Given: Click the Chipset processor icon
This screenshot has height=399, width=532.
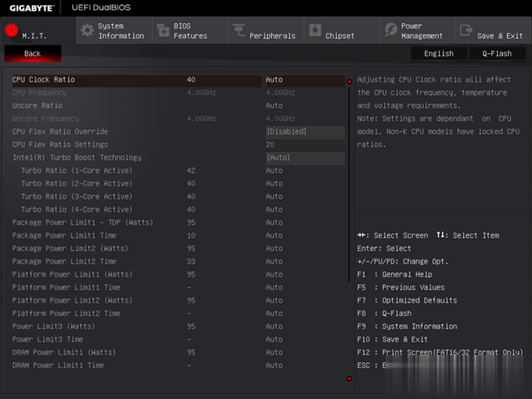Looking at the screenshot, I should pyautogui.click(x=315, y=30).
